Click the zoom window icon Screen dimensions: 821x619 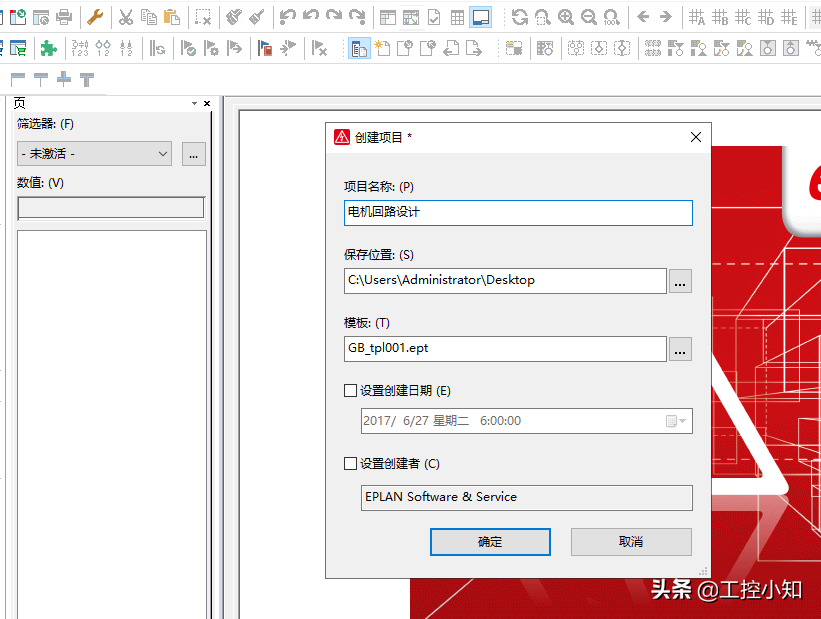542,17
